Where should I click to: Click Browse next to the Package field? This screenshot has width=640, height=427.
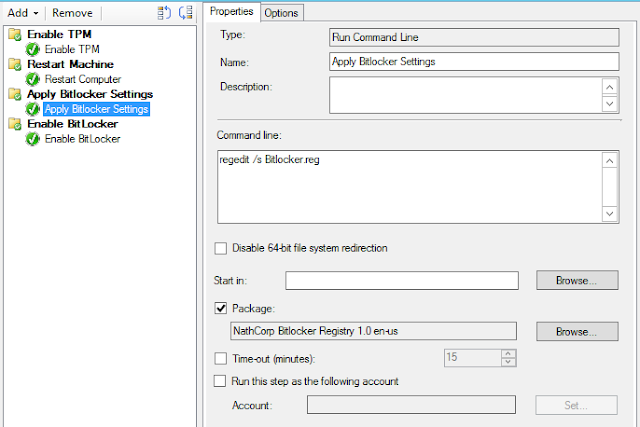(x=577, y=331)
